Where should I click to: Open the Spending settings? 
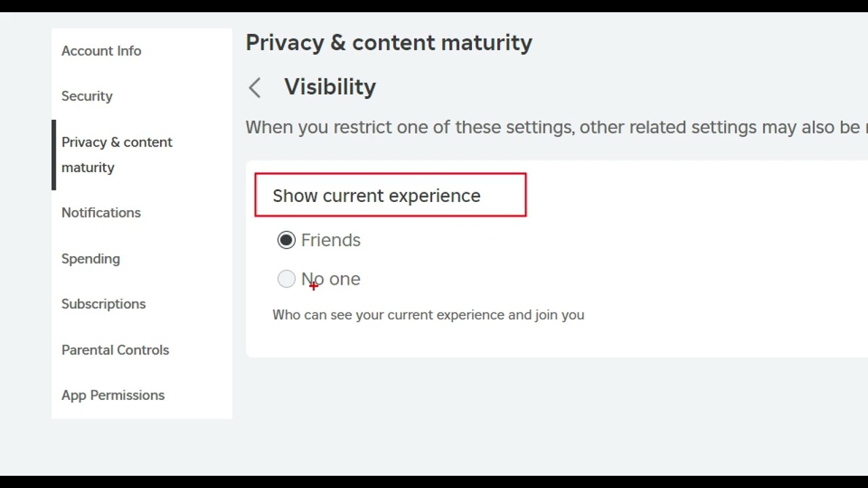point(90,259)
